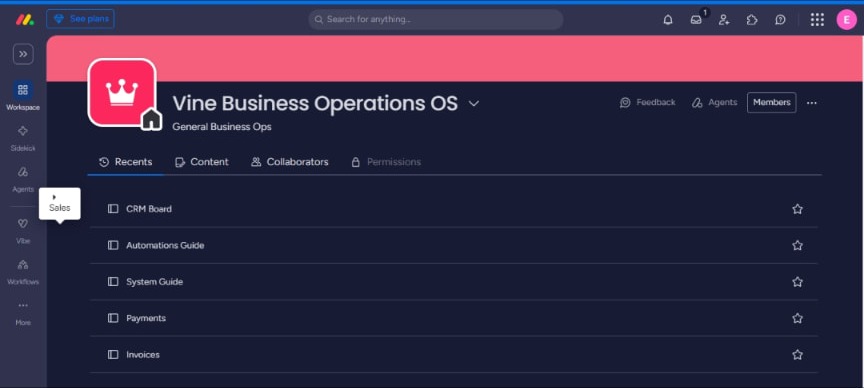This screenshot has height=388, width=864.
Task: Open the user avatar E menu
Action: click(x=846, y=20)
